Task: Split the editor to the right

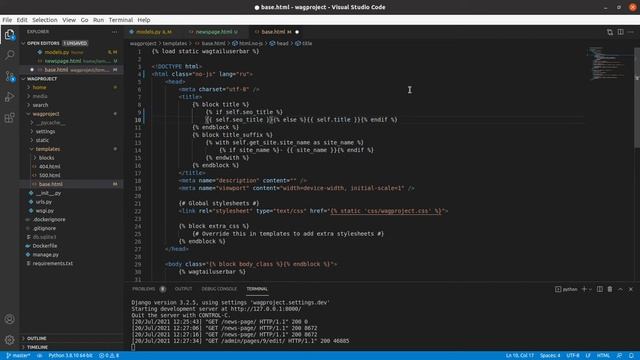Action: click(620, 32)
